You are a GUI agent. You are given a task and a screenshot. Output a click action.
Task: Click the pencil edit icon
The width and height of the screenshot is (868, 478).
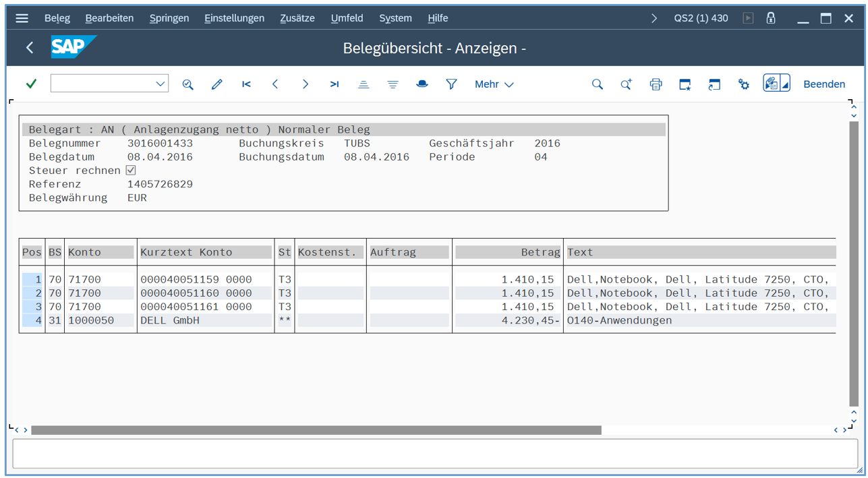[x=216, y=84]
